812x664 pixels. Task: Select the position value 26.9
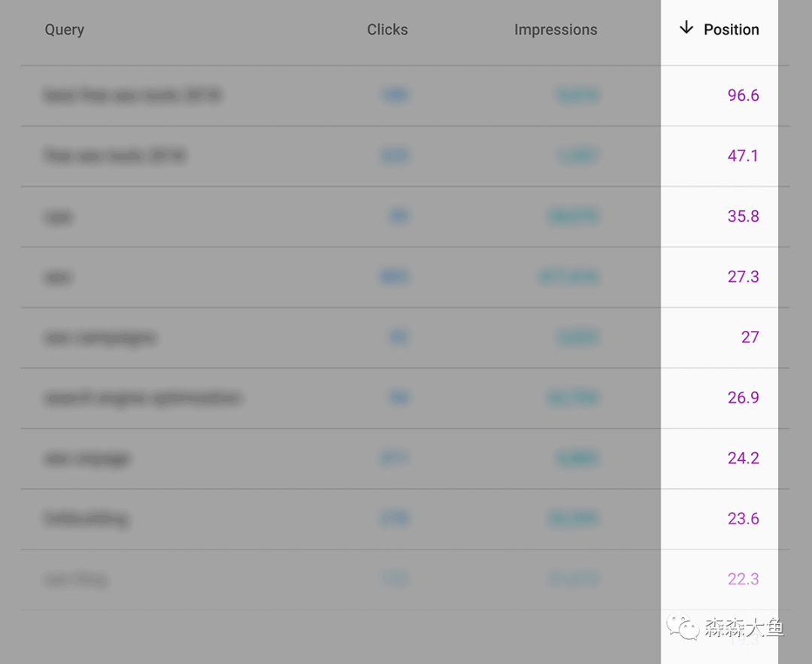[743, 398]
